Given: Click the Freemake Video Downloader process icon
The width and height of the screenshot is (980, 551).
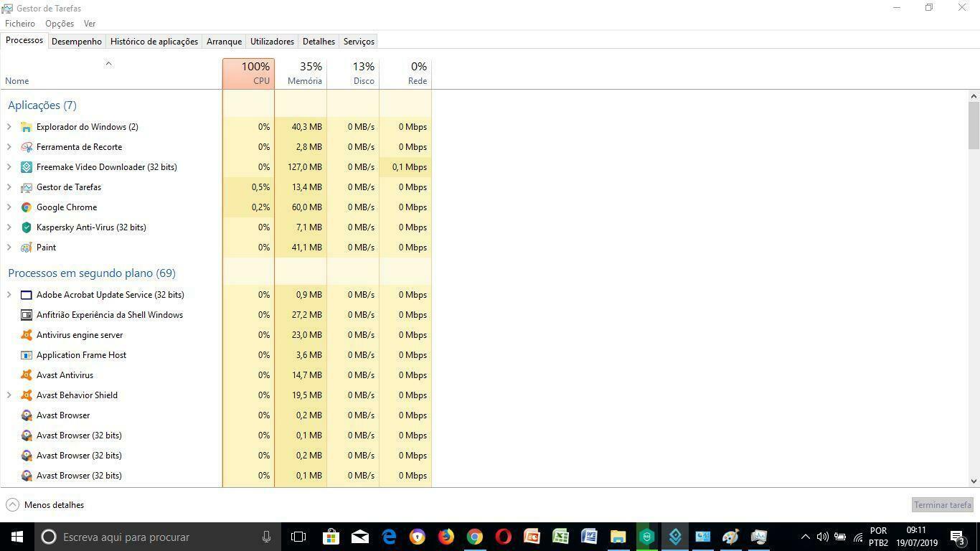Looking at the screenshot, I should coord(27,167).
